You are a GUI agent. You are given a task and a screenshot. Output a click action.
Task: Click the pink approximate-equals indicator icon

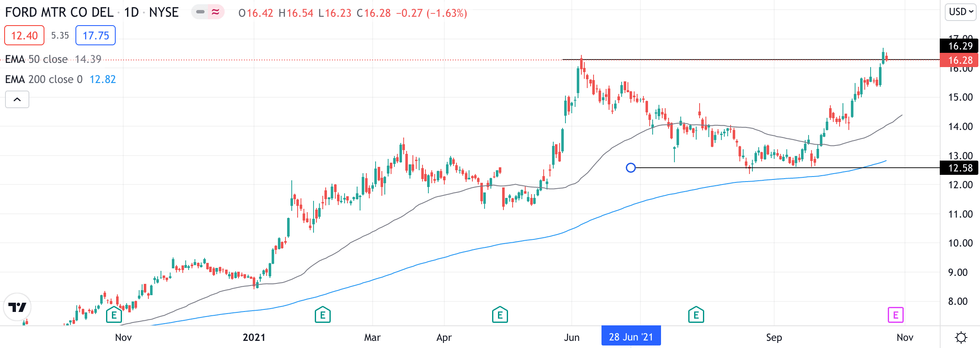pyautogui.click(x=216, y=12)
